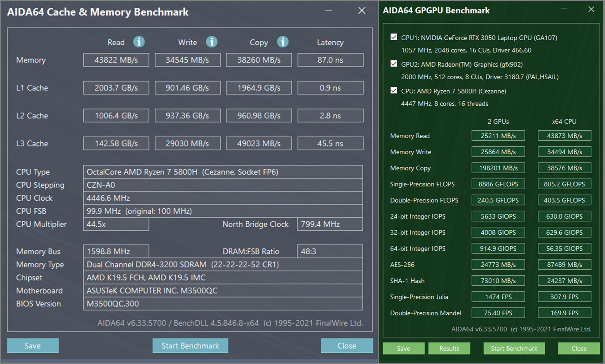Viewport: 605px width, 364px height.
Task: Click the green Close button in GPGPU window
Action: coord(579,348)
